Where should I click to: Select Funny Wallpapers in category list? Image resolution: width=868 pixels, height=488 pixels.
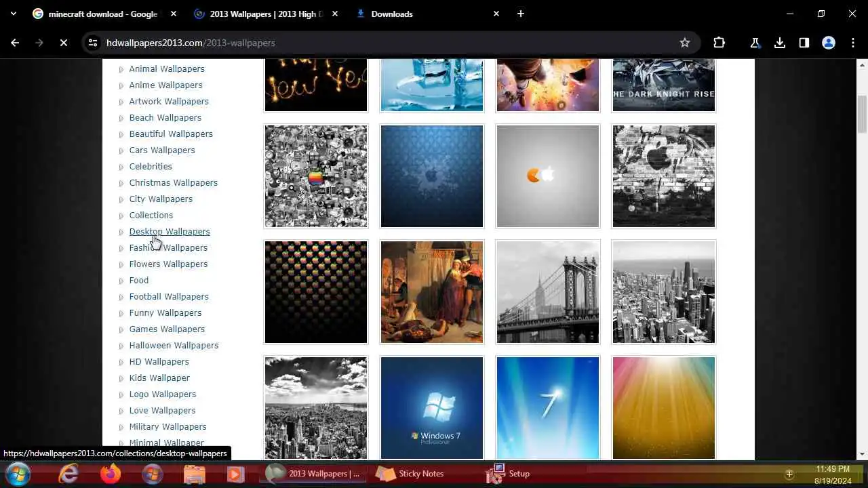165,312
